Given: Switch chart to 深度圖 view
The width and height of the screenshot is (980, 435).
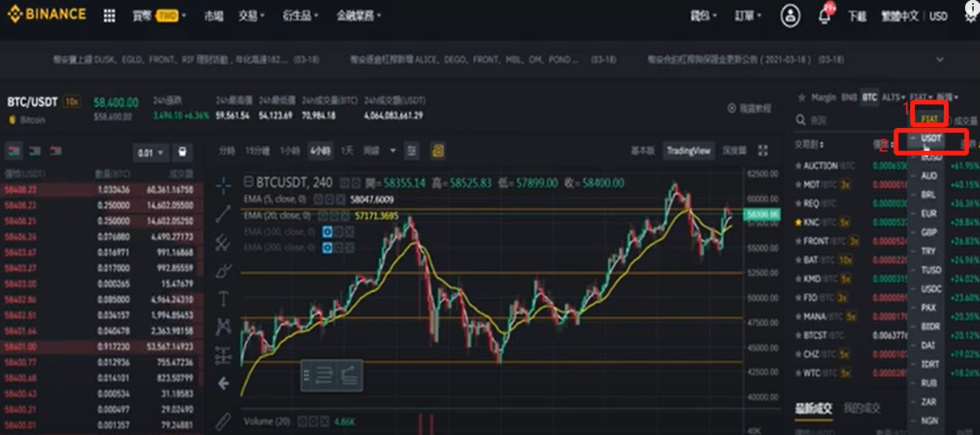Looking at the screenshot, I should coord(734,150).
